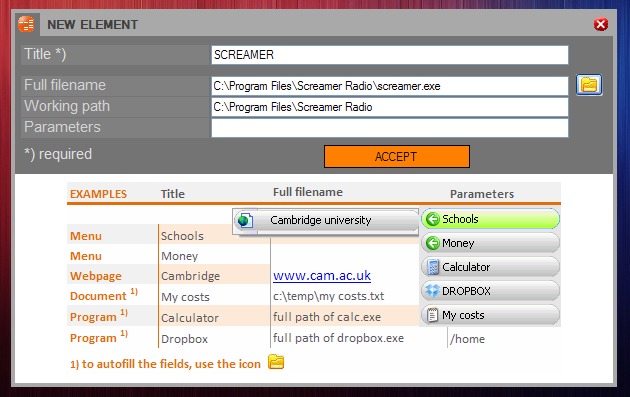This screenshot has height=397, width=630.
Task: Click the Schools title cell in the table
Action: click(x=182, y=236)
